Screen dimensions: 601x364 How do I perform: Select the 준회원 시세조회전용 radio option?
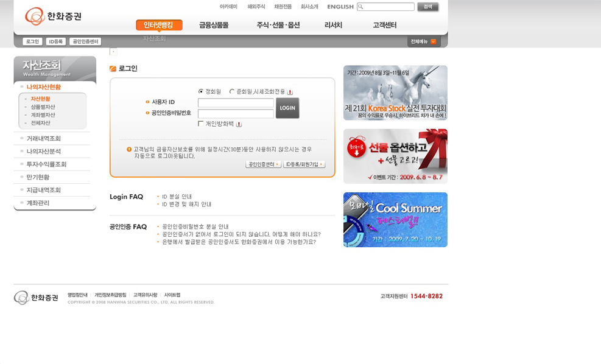point(232,92)
